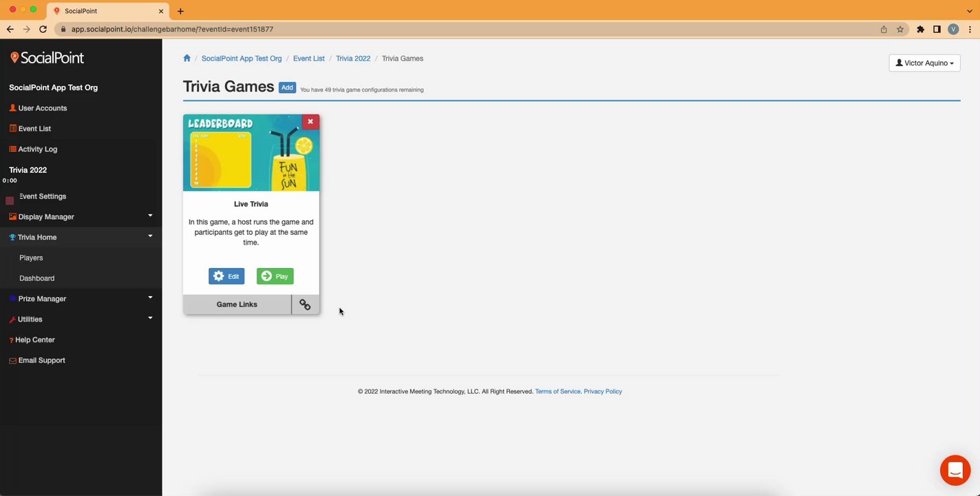This screenshot has height=496, width=980.
Task: Expand the Prize Manager menu arrow
Action: (150, 298)
